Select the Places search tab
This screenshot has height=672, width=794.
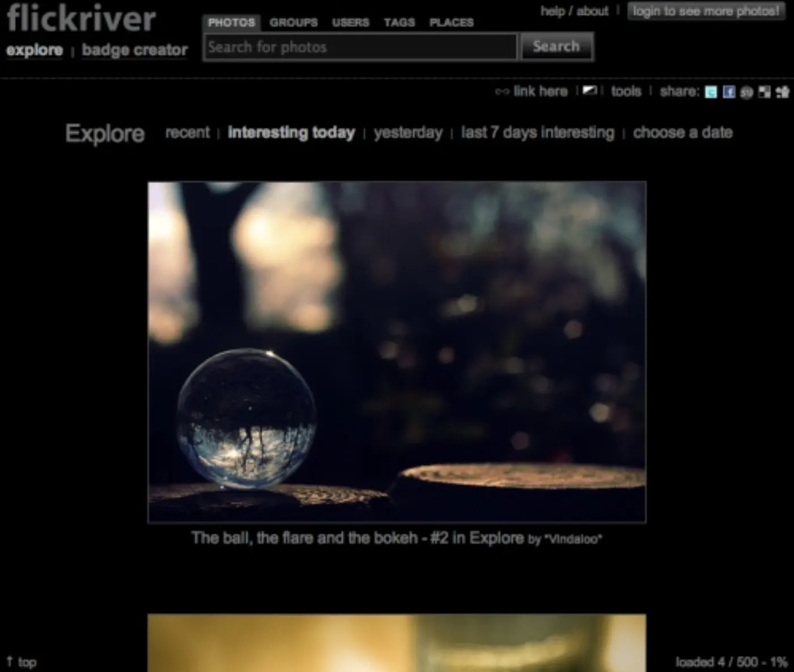point(451,23)
